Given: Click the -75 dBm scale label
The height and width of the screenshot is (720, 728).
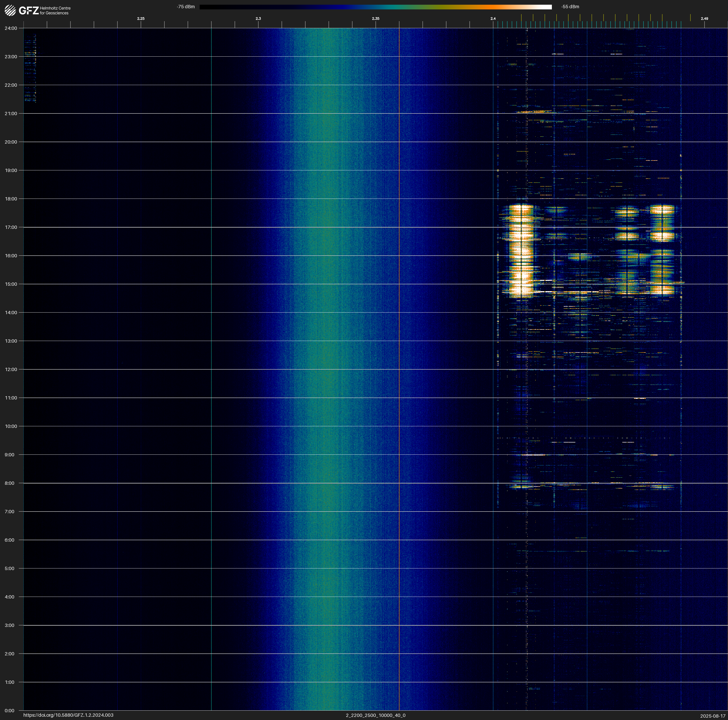Looking at the screenshot, I should pos(186,7).
